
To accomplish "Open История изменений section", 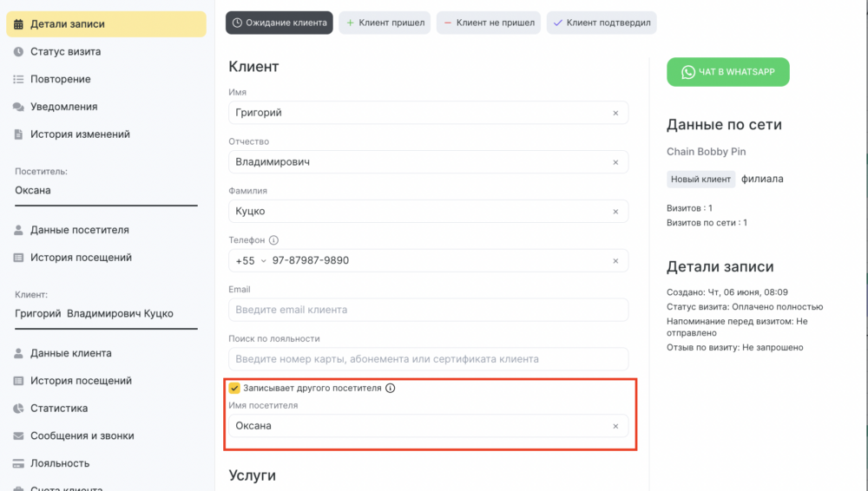I will pos(80,134).
